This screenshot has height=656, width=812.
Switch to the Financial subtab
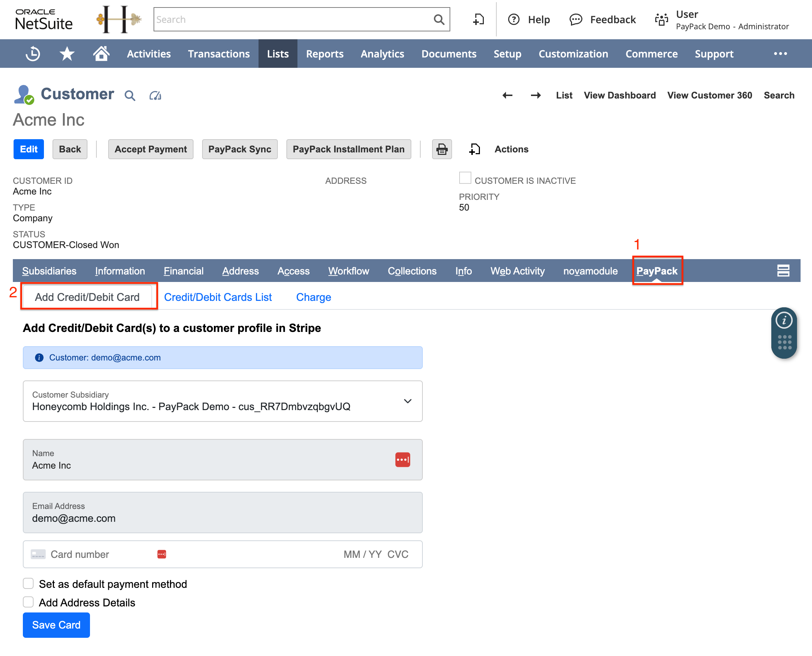click(x=184, y=271)
